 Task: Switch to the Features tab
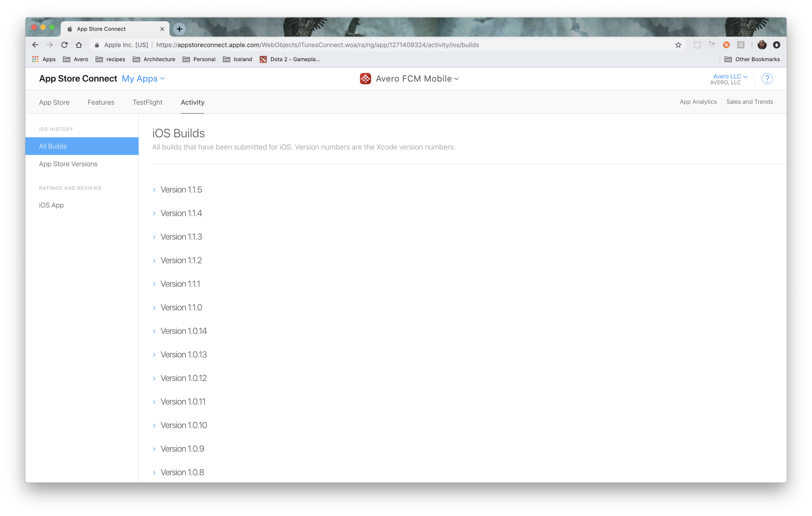tap(101, 102)
